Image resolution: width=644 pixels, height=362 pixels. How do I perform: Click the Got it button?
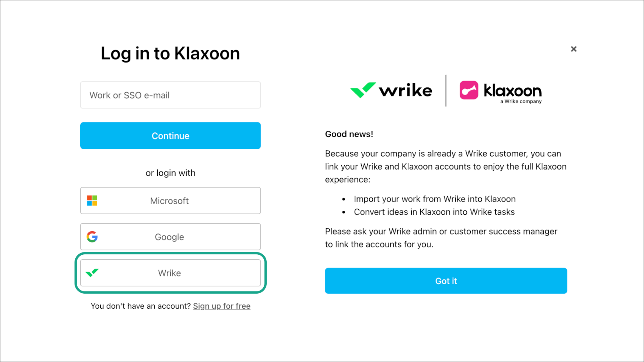[x=446, y=281]
